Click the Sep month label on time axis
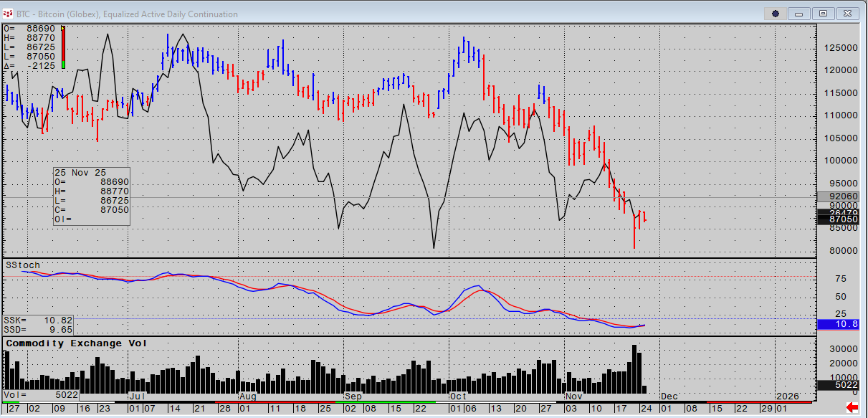The image size is (868, 418). click(x=353, y=396)
